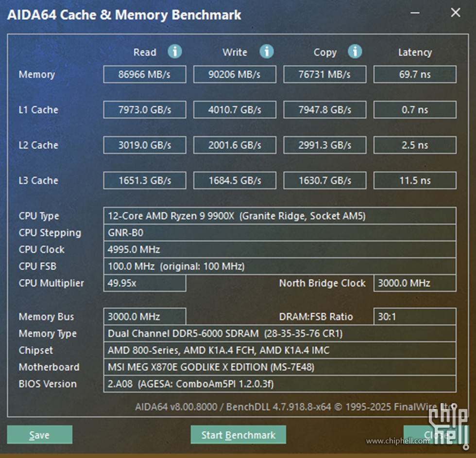Viewport: 476px width, 458px height.
Task: Click the L2 Cache Latency 2.5 ns box
Action: click(x=415, y=145)
